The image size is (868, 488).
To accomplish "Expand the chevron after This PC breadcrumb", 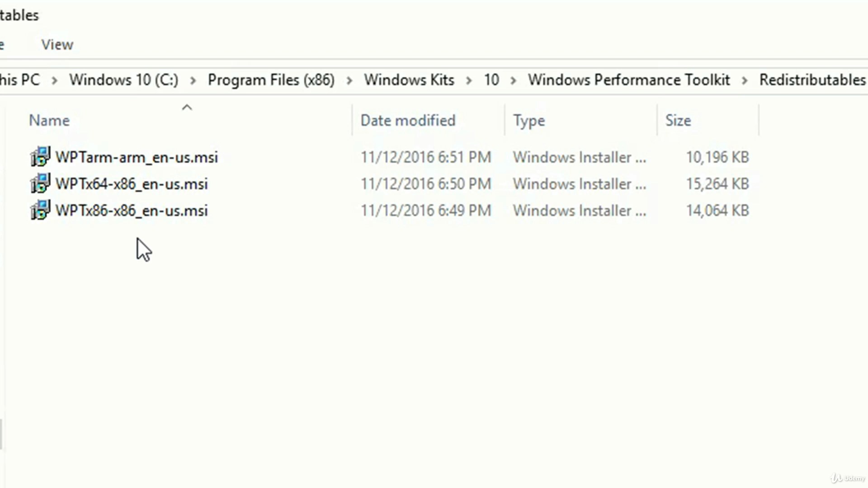I will [x=55, y=80].
